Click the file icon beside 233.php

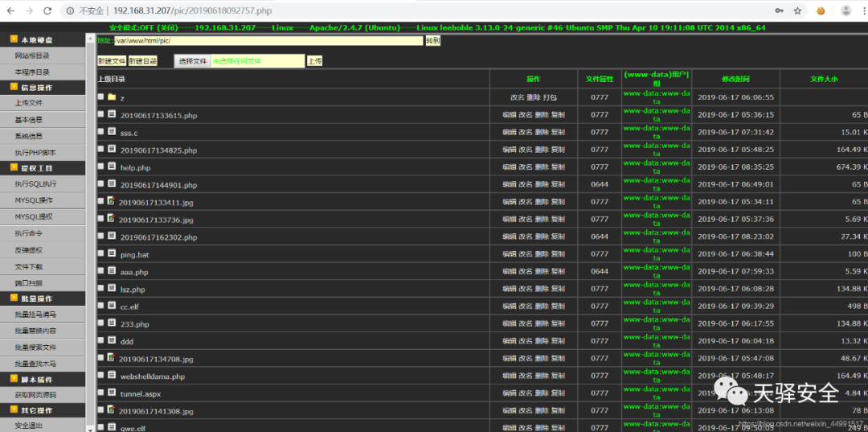[x=112, y=323]
